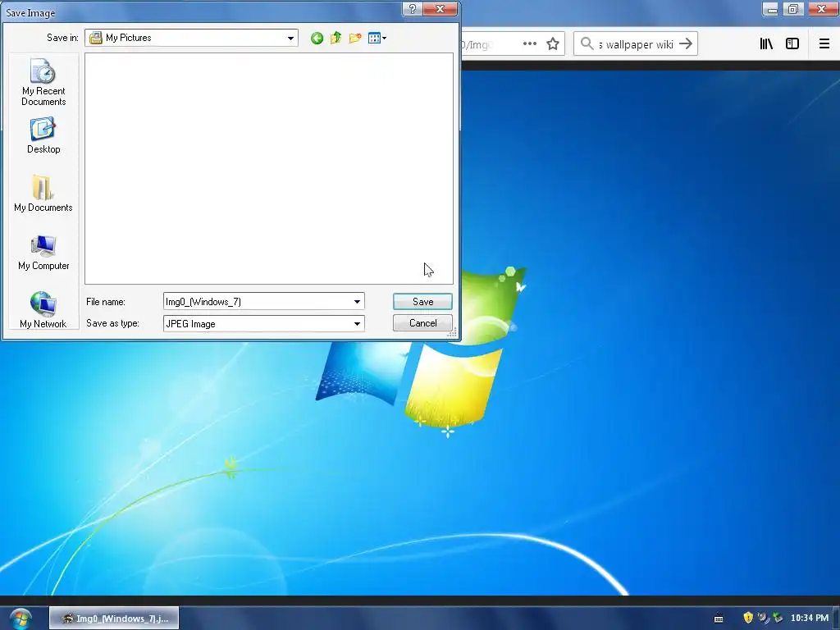The image size is (840, 630).
Task: Jump to Desktop location in places bar
Action: click(x=43, y=135)
